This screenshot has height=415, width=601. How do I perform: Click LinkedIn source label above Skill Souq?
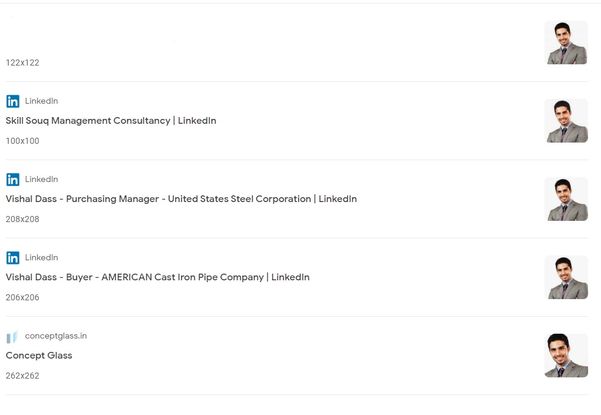41,101
